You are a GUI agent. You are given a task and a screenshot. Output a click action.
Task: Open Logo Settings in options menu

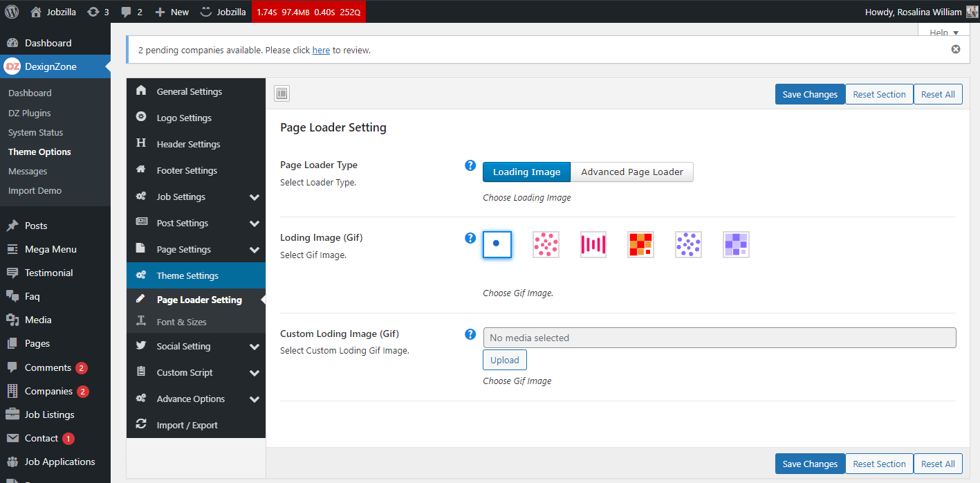tap(184, 118)
